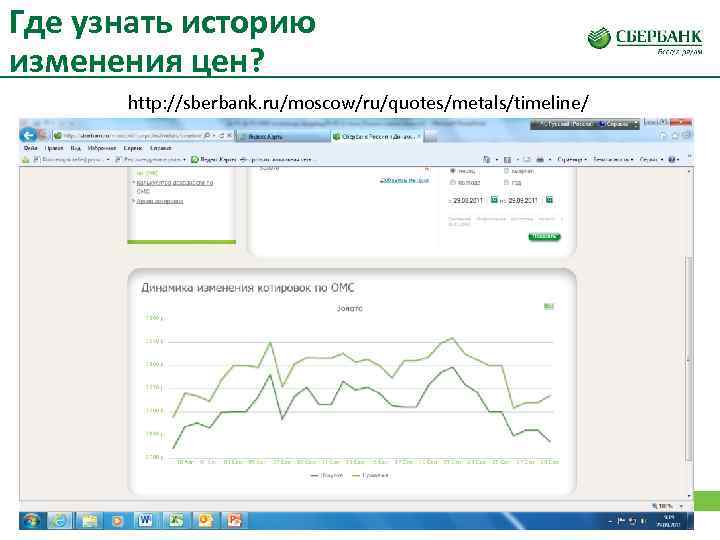Switch to PowerPoint from the taskbar
Image resolution: width=720 pixels, height=540 pixels.
click(235, 521)
